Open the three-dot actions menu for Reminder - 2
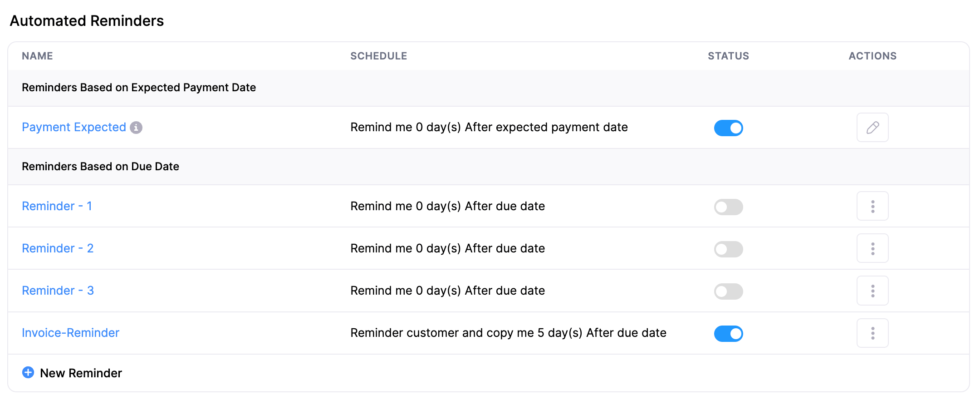The height and width of the screenshot is (395, 980). pos(872,248)
